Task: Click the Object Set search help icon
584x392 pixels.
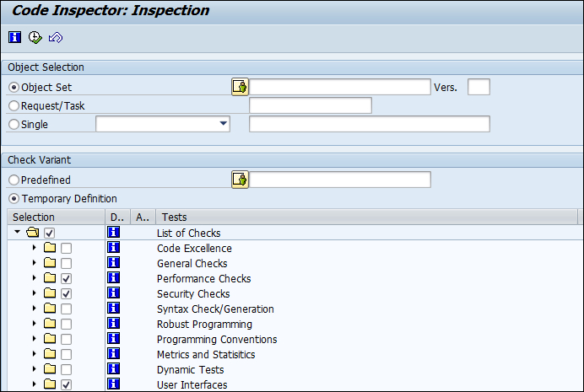Action: [240, 87]
